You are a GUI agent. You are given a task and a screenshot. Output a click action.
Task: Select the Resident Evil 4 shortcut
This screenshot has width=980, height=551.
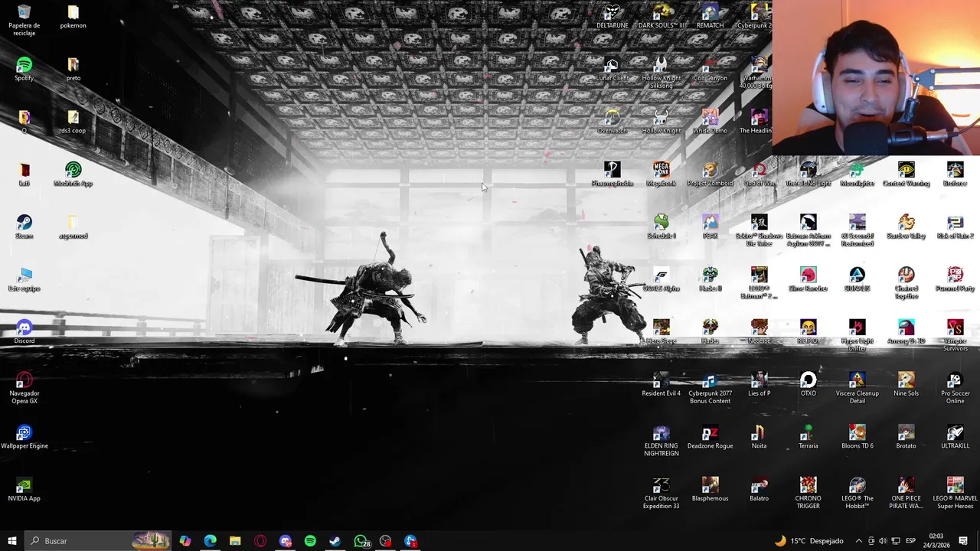point(661,384)
